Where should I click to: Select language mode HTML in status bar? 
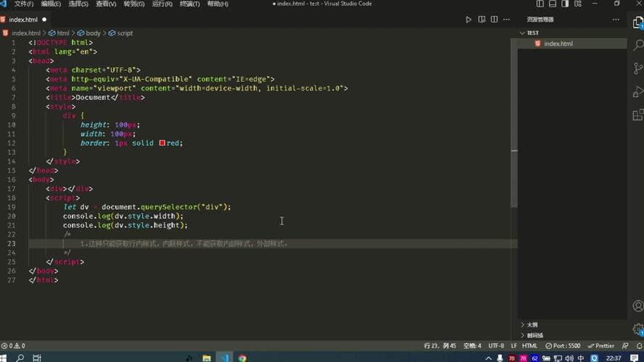point(530,346)
